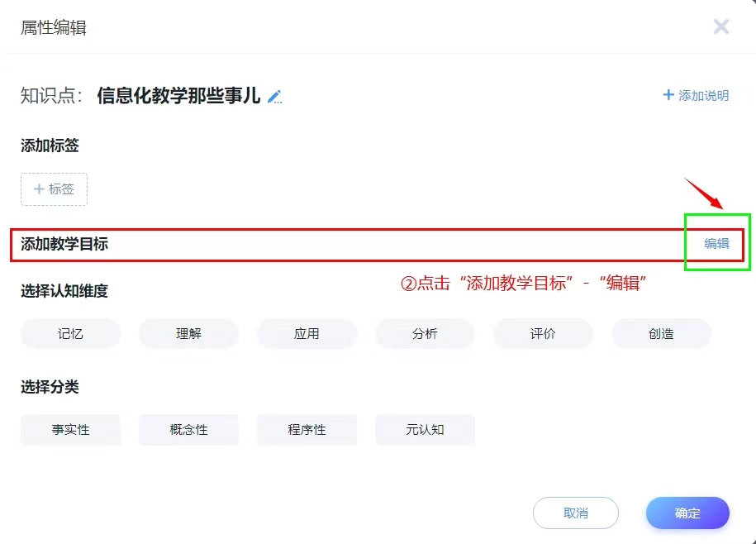Toggle the 理解 cognitive dimension chip

pos(188,334)
